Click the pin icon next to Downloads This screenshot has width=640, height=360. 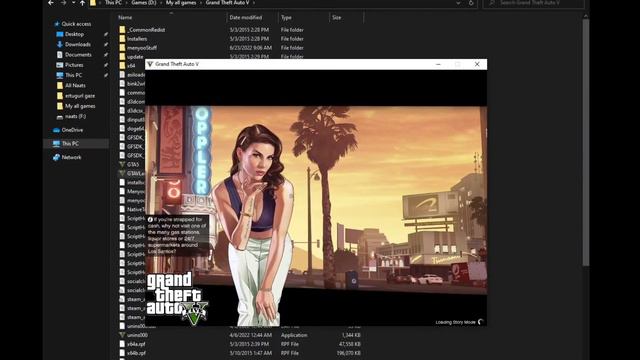(x=106, y=44)
